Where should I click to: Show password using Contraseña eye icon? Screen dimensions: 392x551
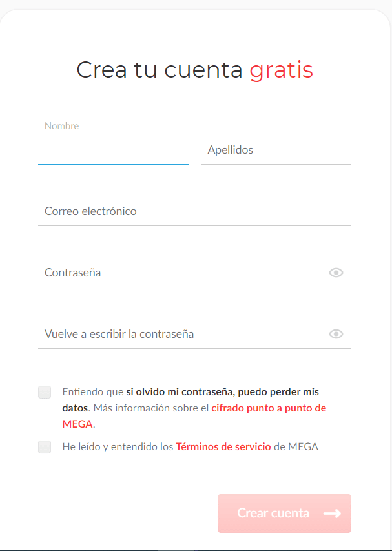coord(336,273)
